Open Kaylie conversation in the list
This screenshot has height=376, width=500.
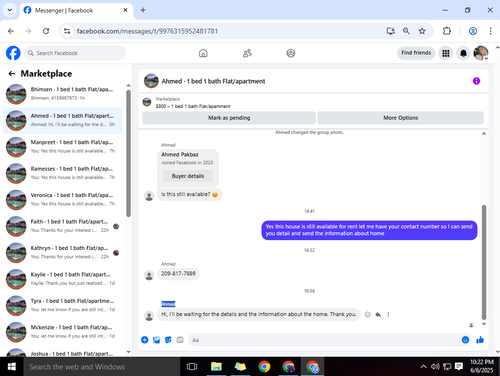coord(62,279)
